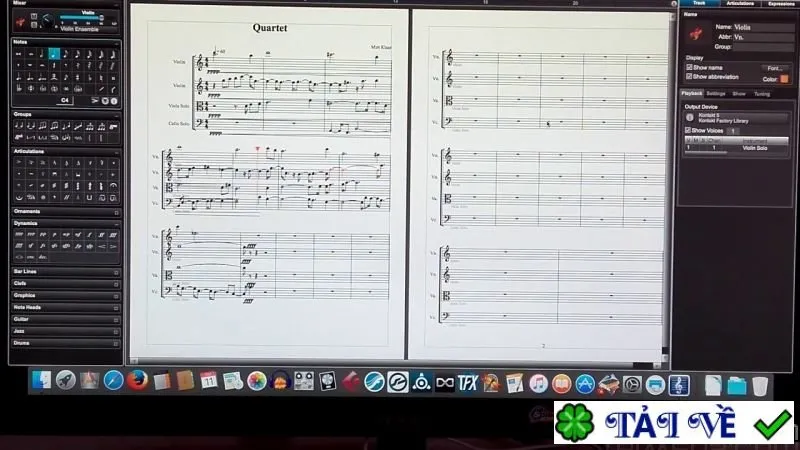Click the Kontakt 5 output device selector
This screenshot has width=800, height=450.
[742, 118]
